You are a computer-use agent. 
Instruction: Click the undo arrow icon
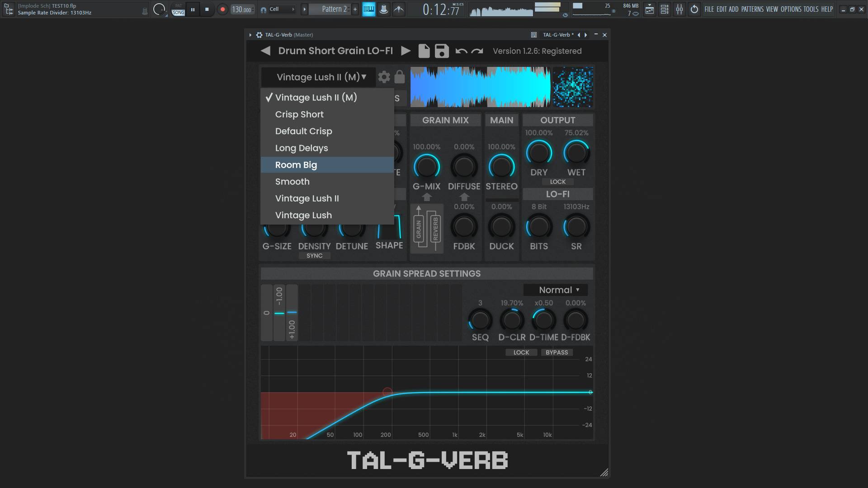[x=461, y=51]
